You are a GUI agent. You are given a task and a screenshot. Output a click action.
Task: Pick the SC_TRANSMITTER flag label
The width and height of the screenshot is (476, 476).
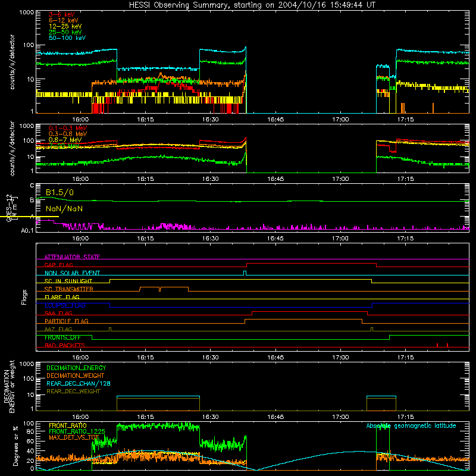pos(69,289)
